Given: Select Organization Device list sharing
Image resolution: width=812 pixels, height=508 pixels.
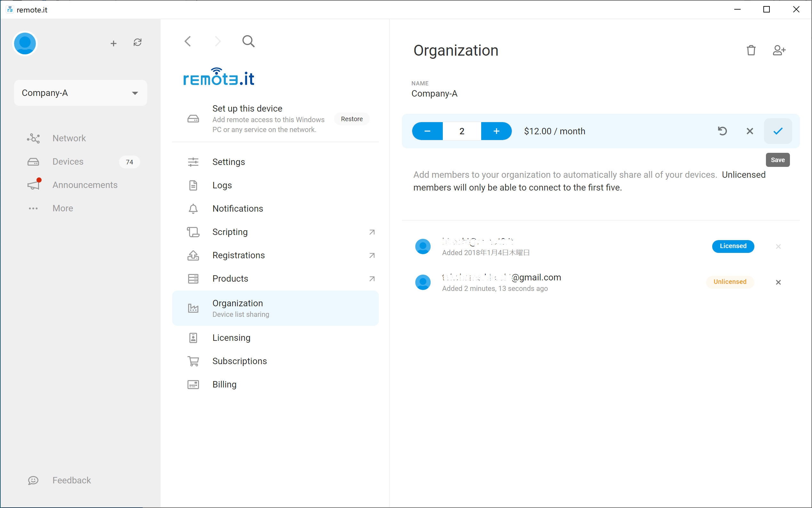Looking at the screenshot, I should (x=275, y=308).
